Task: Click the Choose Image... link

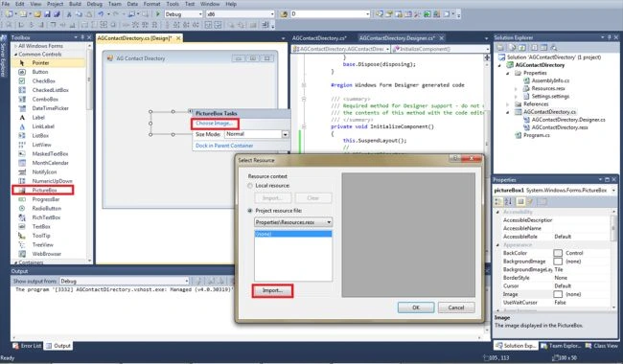Action: [214, 124]
